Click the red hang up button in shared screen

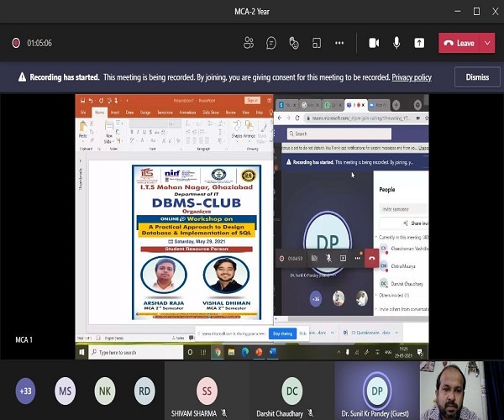pyautogui.click(x=372, y=259)
